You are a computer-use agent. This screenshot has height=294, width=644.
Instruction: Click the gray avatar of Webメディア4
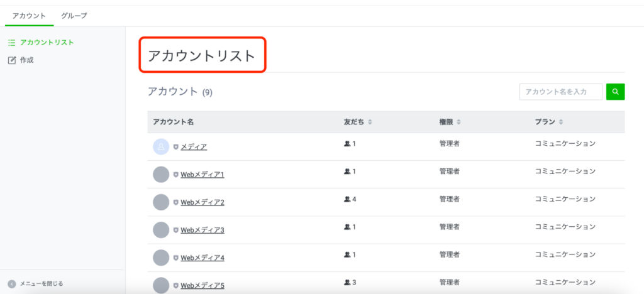point(161,258)
